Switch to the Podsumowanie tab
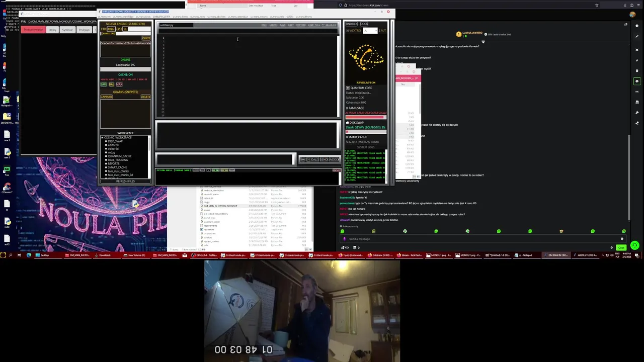644x362 pixels. (33, 29)
